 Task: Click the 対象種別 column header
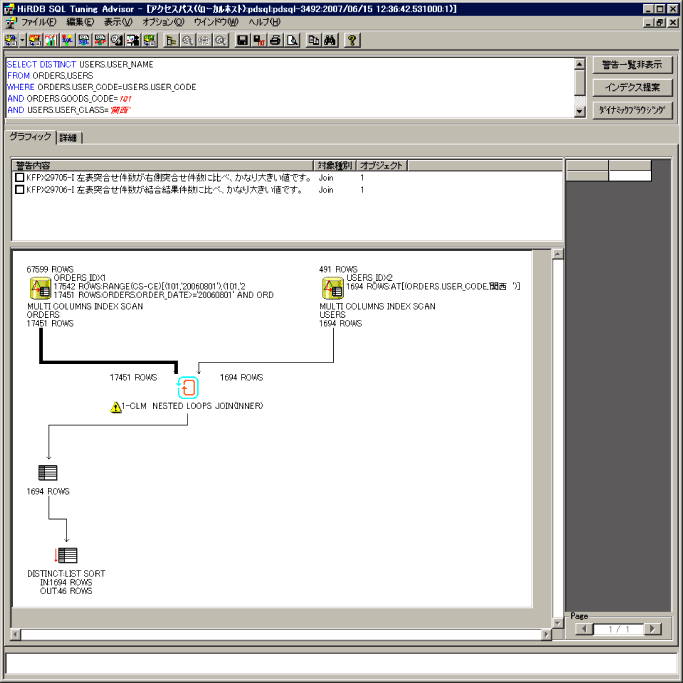tap(335, 166)
